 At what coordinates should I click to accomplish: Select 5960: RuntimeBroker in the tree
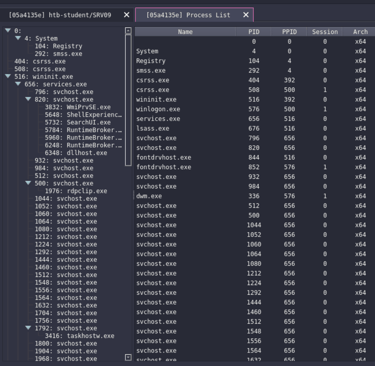[83, 138]
